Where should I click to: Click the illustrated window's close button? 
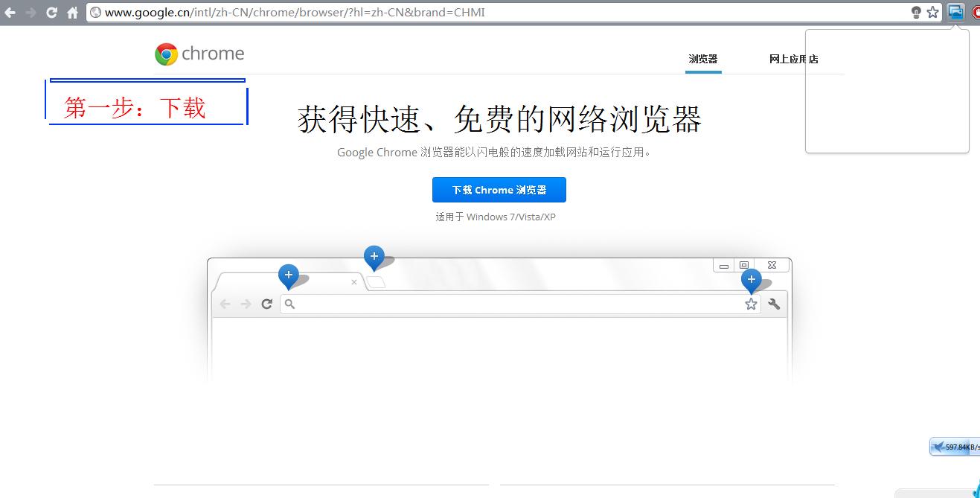click(x=772, y=265)
